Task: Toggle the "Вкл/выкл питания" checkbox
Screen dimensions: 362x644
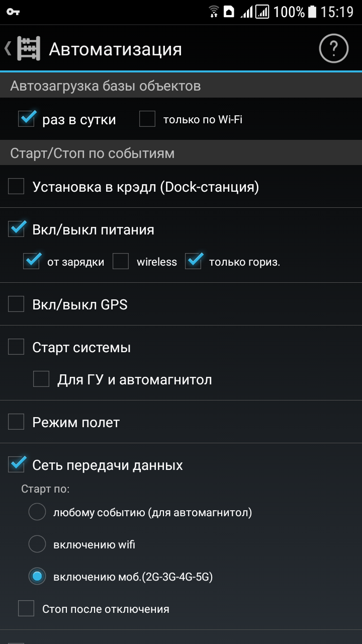Action: coord(16,229)
